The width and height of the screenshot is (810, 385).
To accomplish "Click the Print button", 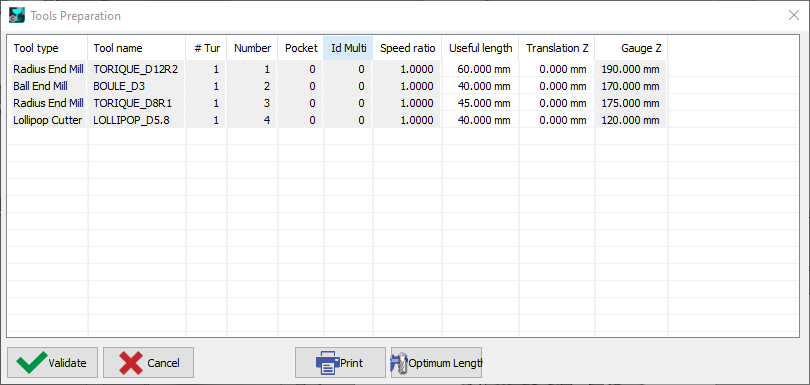I will click(340, 363).
